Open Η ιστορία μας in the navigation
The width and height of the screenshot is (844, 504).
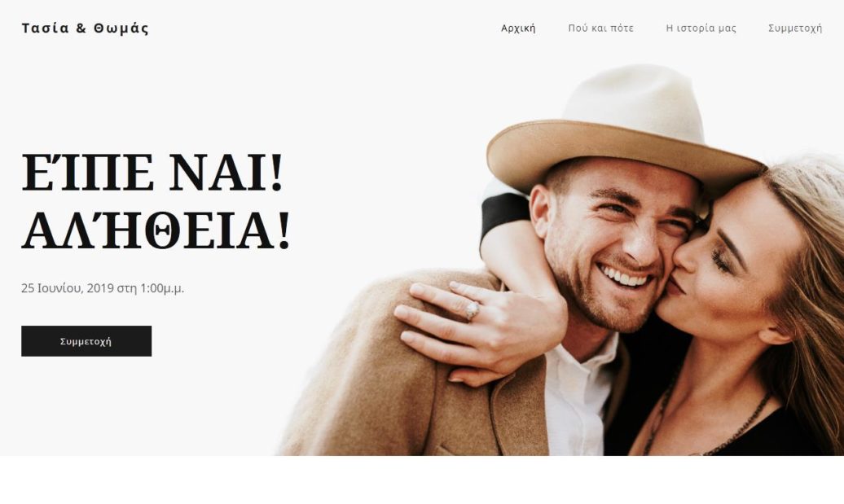point(701,28)
